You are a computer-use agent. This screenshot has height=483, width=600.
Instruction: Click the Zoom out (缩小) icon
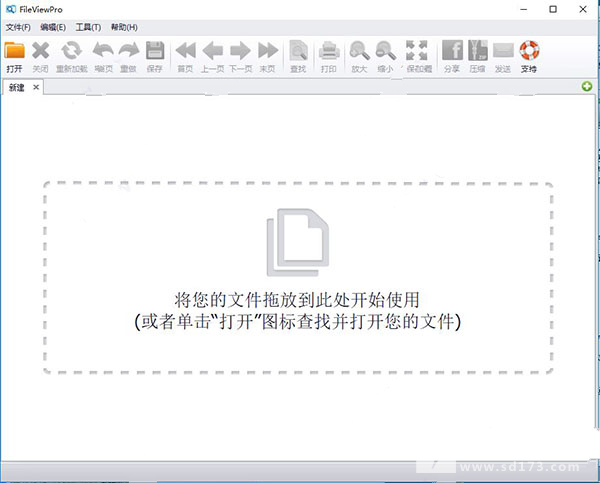point(386,51)
